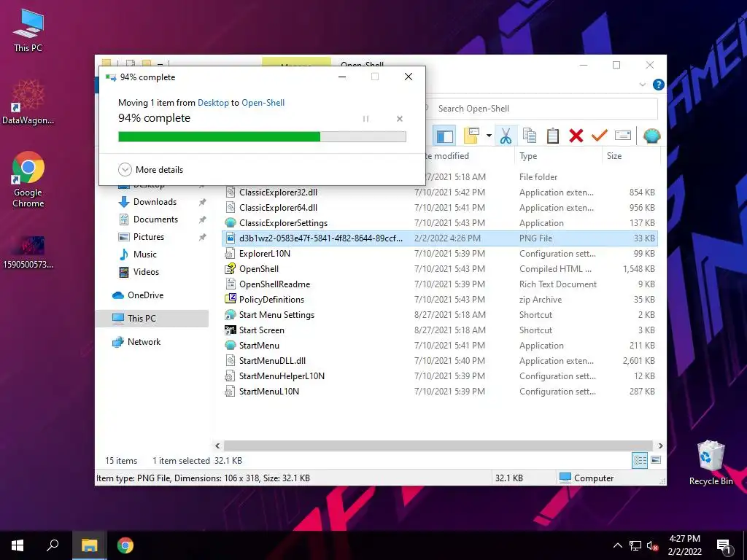This screenshot has height=560, width=747.
Task: Select the StartMenuHelperL10N file
Action: pyautogui.click(x=282, y=376)
